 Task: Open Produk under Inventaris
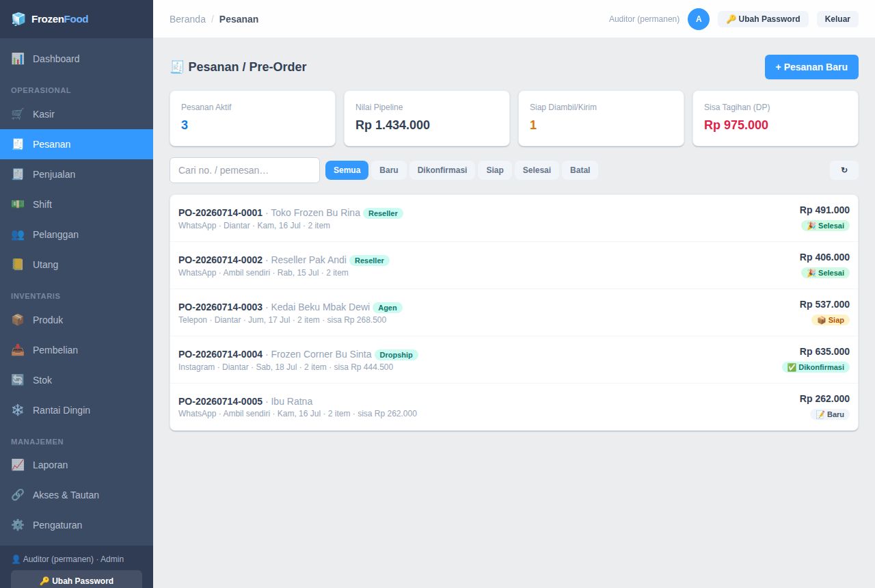pos(77,320)
